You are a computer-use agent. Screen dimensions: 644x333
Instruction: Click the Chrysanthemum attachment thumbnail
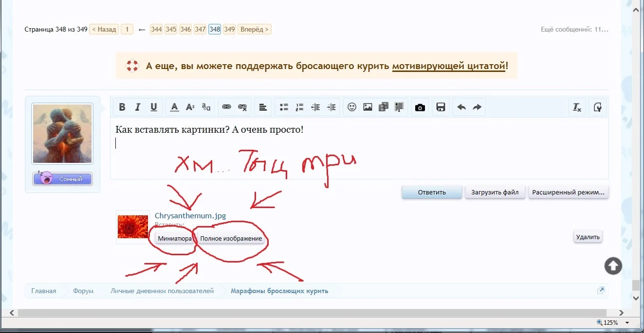pyautogui.click(x=133, y=227)
